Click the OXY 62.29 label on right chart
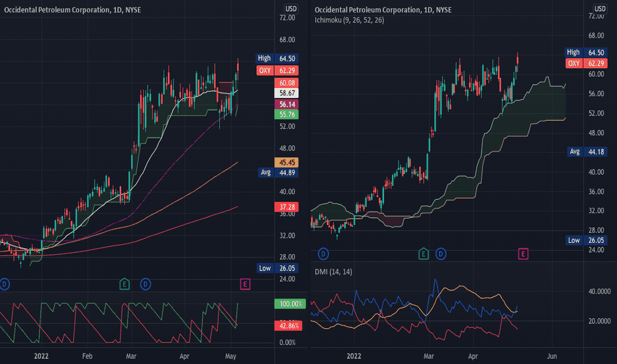 tap(586, 64)
